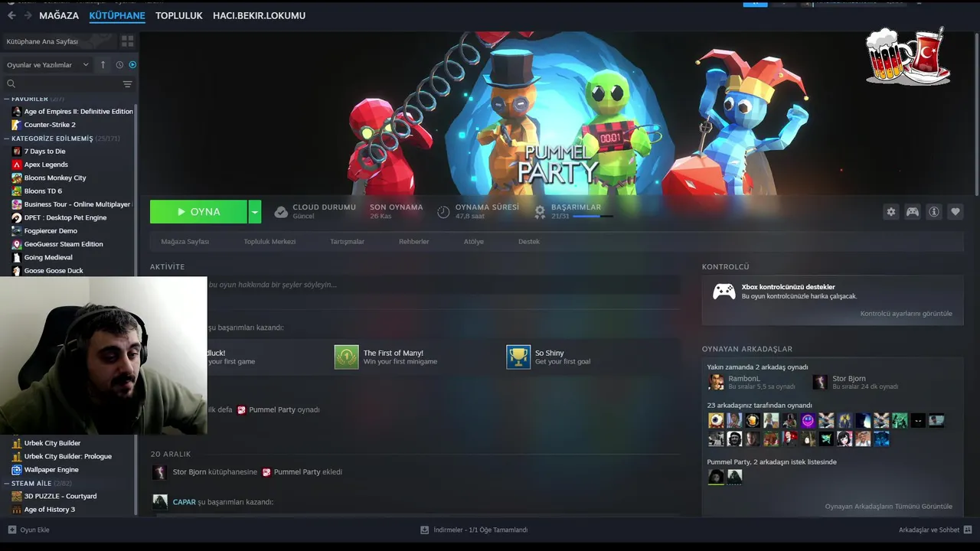Open CAPAR's profile in activity feed
The height and width of the screenshot is (551, 980).
pos(184,502)
